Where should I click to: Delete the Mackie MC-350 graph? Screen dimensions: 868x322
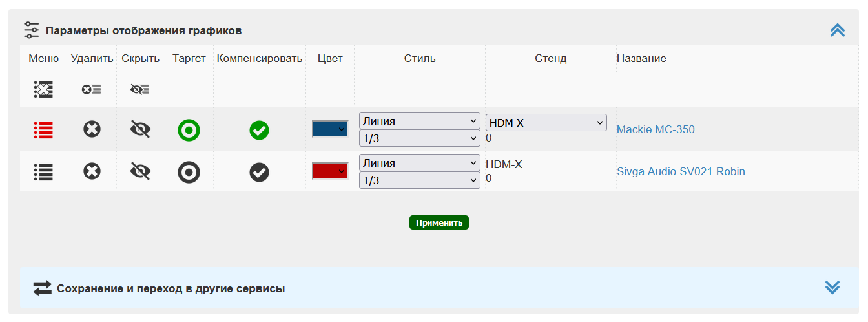point(92,130)
